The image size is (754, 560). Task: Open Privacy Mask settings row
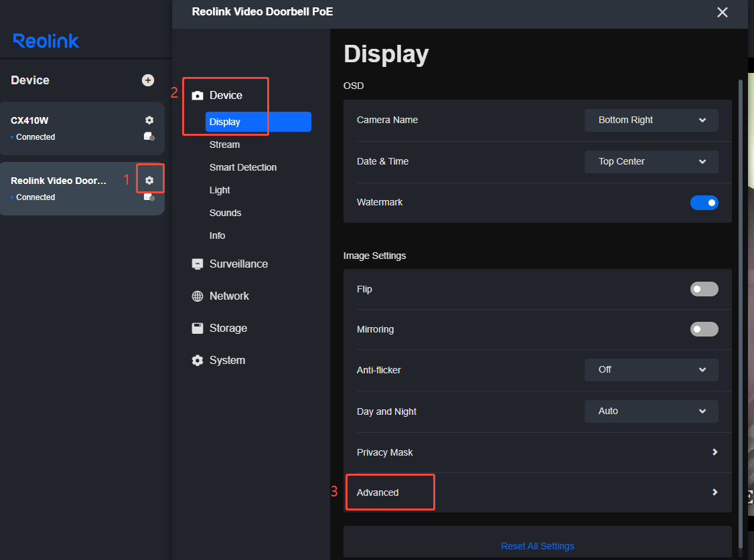537,452
